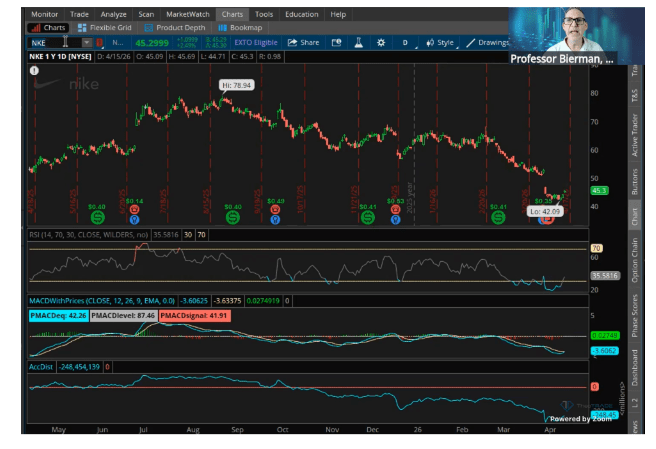The image size is (656, 449).
Task: Click $0.41 dividend icon near 11/21/25 line
Action: pos(368,217)
